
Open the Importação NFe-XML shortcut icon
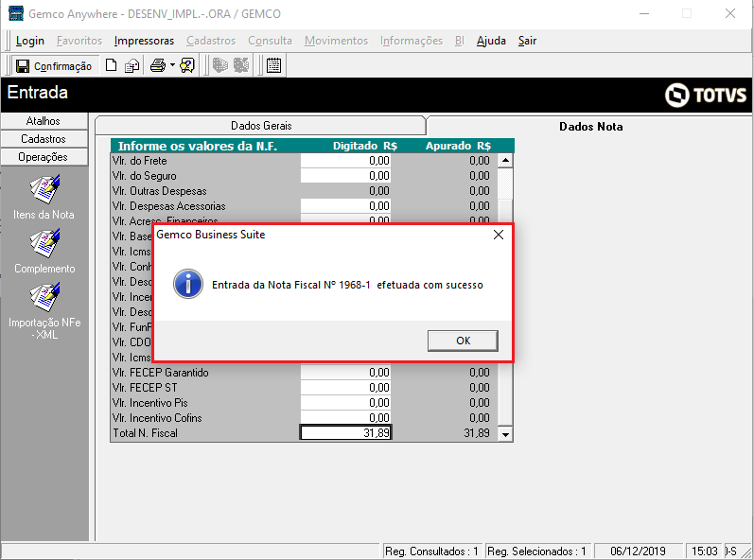coord(44,297)
